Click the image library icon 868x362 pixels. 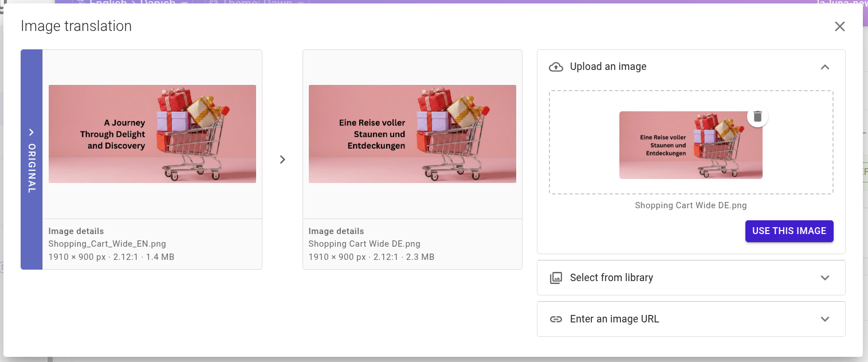coord(556,278)
